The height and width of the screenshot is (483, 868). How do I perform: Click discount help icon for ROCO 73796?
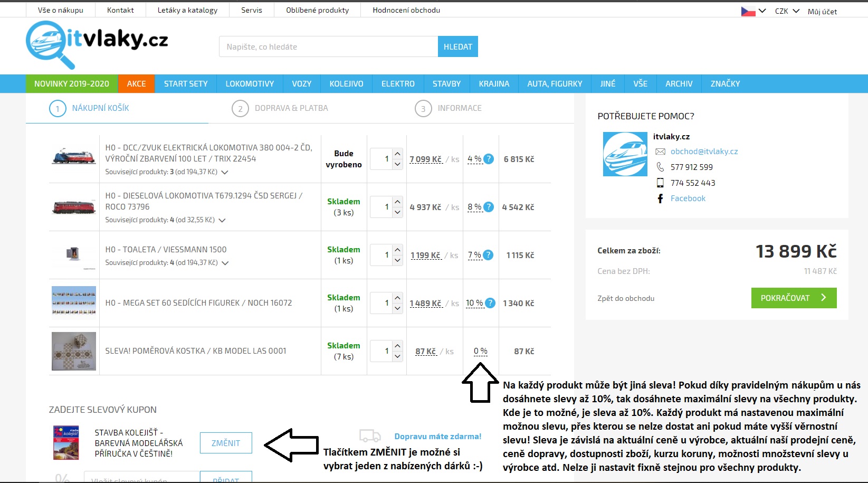[x=489, y=207]
